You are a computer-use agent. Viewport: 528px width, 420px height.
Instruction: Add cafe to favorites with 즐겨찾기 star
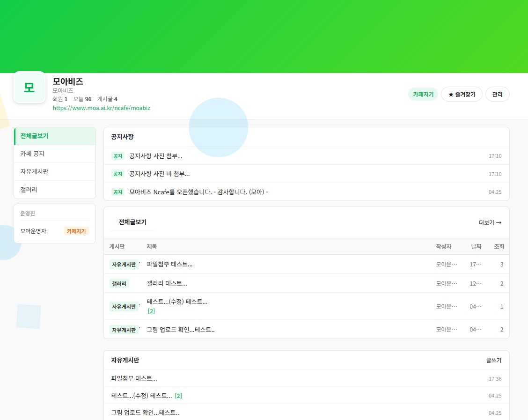(462, 94)
